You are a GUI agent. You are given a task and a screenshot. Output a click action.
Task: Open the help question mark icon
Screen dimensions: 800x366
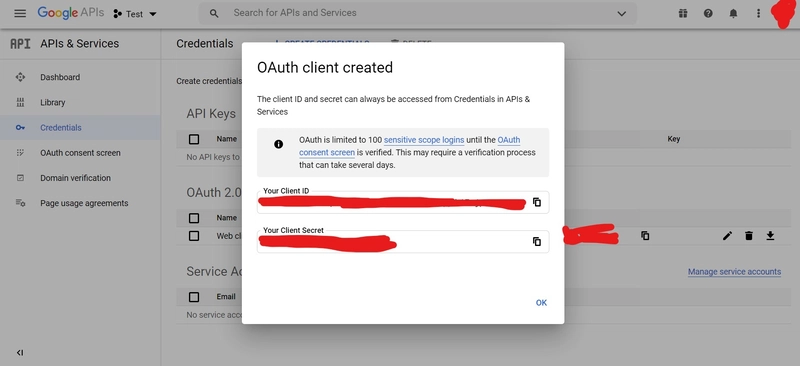708,14
